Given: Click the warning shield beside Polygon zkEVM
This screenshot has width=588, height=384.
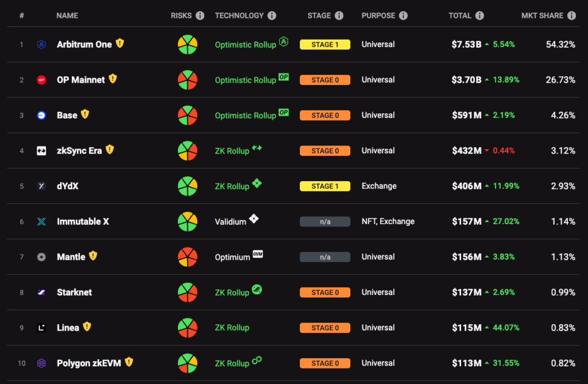Looking at the screenshot, I should 129,362.
